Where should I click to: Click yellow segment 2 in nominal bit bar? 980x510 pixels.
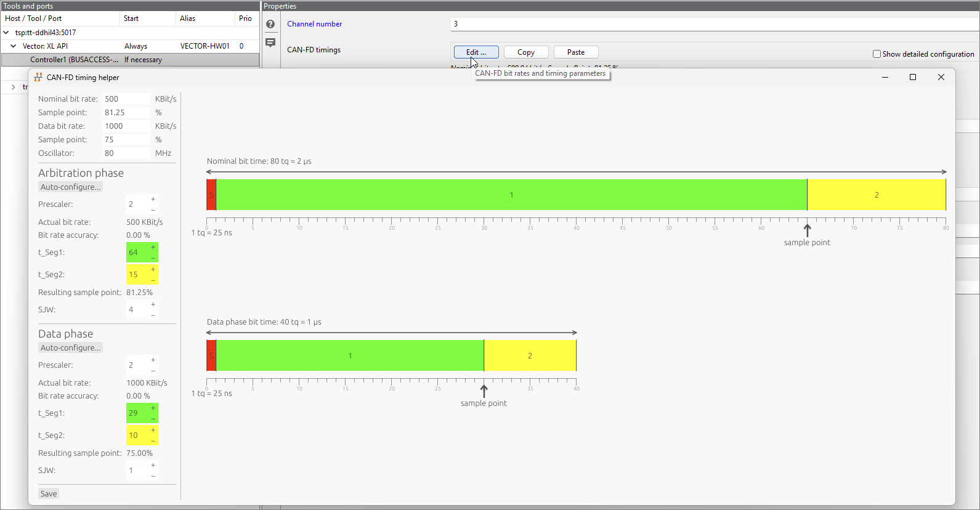[x=876, y=195]
